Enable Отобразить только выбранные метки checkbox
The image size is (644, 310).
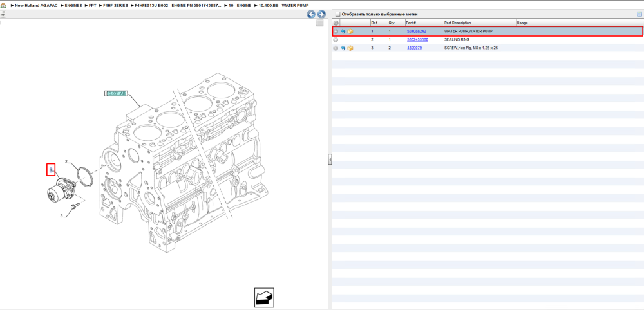[x=337, y=14]
